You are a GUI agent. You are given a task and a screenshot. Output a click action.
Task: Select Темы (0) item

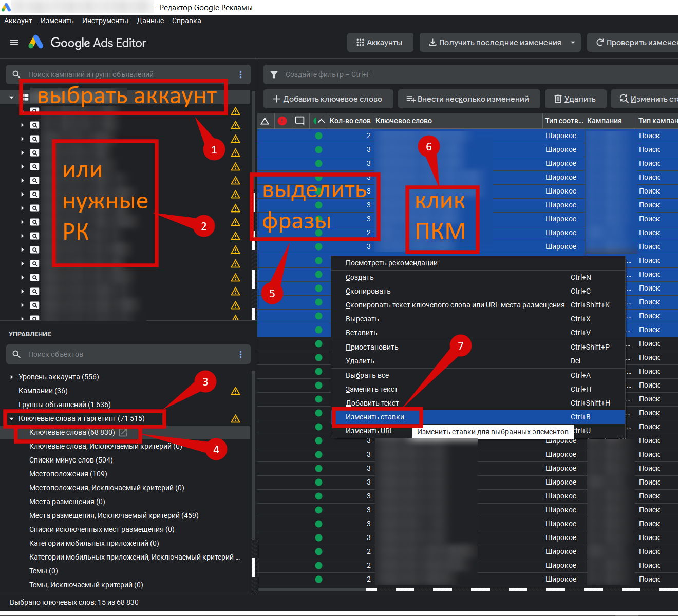[44, 571]
